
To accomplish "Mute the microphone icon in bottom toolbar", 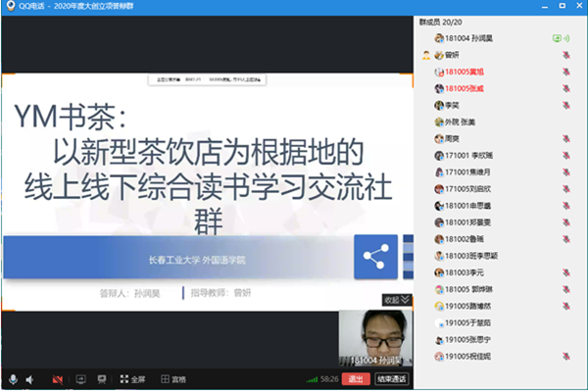I will (x=13, y=379).
